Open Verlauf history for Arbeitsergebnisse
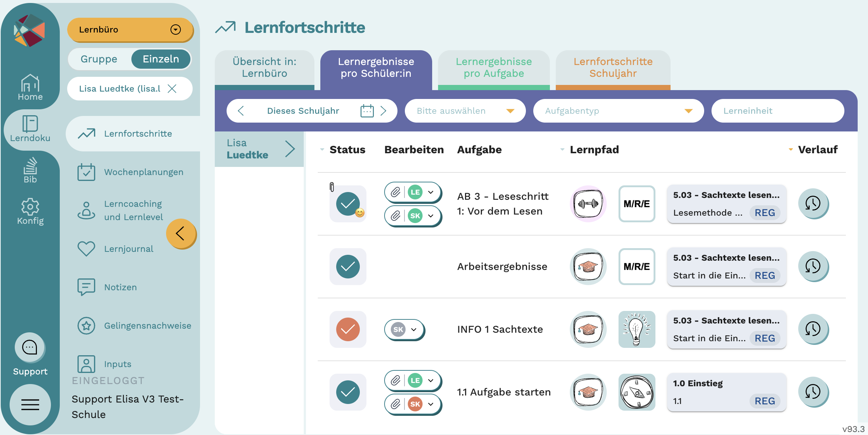 tap(813, 266)
